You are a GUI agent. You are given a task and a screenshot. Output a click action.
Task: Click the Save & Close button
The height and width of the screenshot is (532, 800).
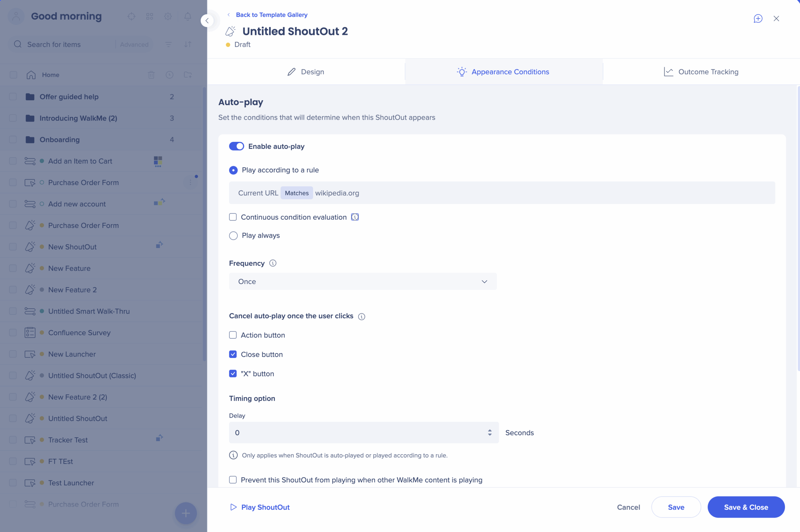[x=746, y=507]
